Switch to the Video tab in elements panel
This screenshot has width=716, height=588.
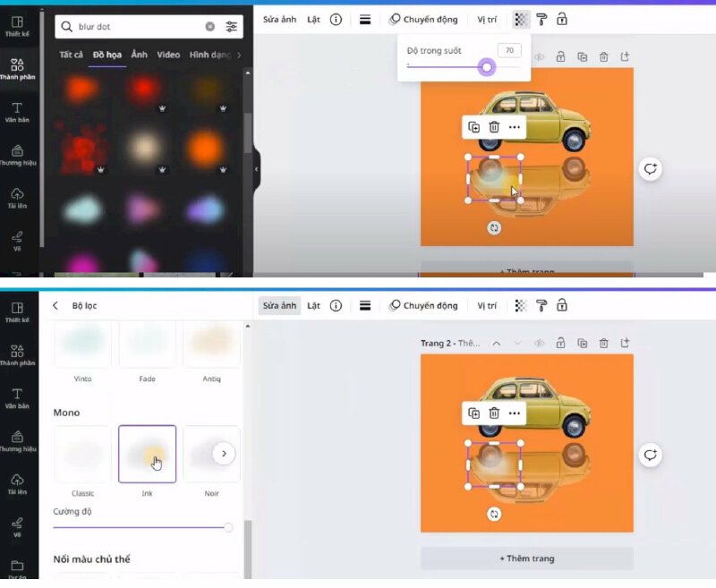(170, 55)
